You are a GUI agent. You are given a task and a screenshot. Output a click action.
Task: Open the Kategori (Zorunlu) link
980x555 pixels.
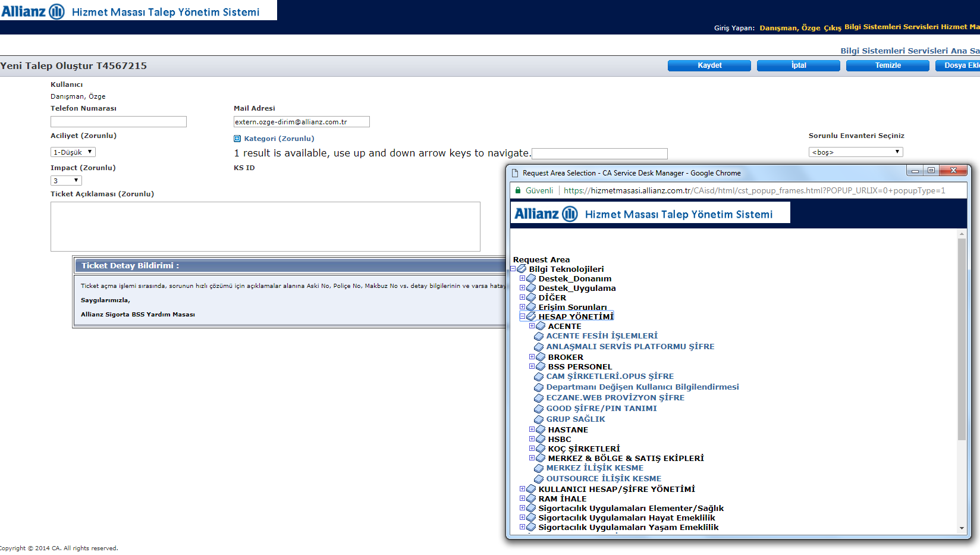point(279,139)
